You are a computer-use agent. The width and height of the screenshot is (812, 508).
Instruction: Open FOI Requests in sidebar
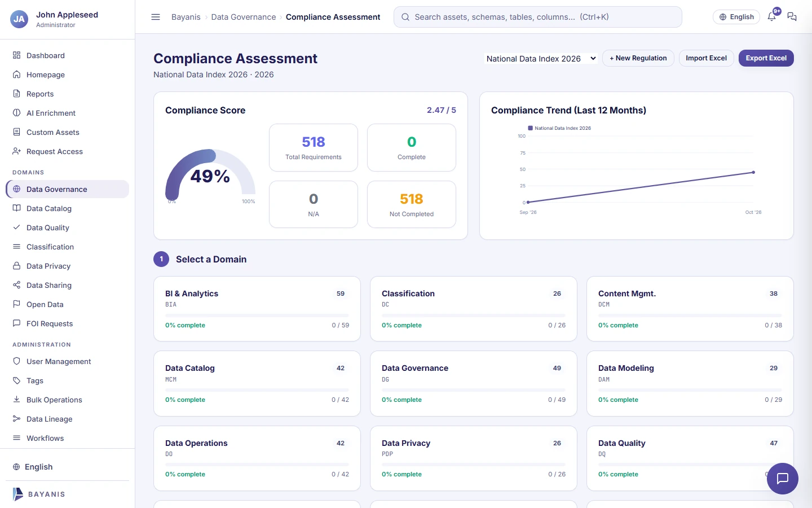pos(68,323)
